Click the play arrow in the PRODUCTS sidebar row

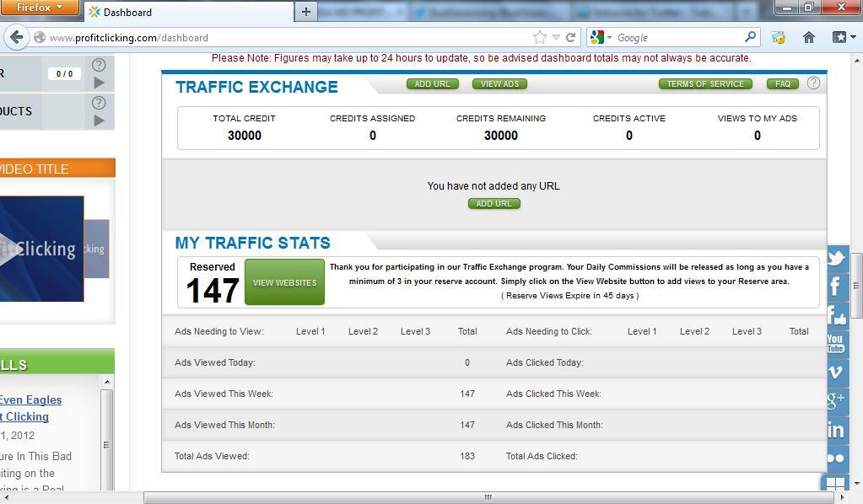tap(99, 121)
